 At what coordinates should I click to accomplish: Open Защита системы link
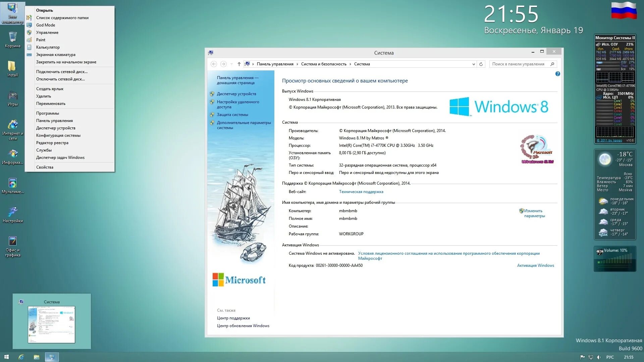tap(232, 115)
